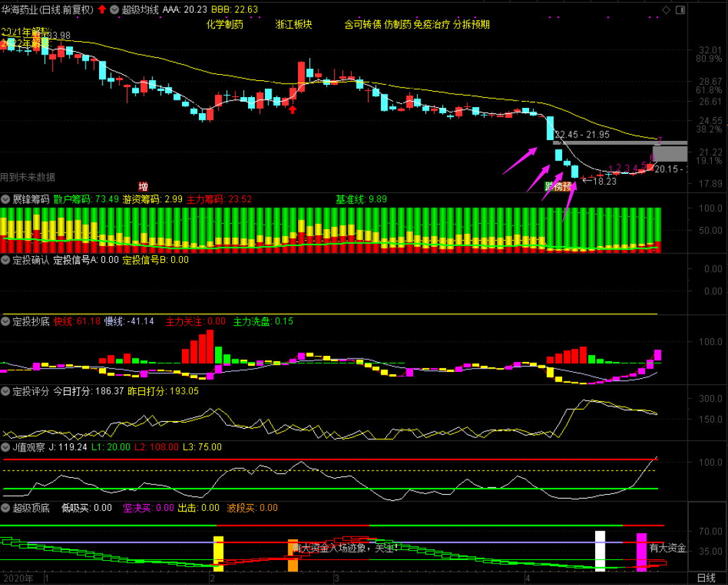
Task: Click the 定投抄底 indicator name
Action: 30,321
